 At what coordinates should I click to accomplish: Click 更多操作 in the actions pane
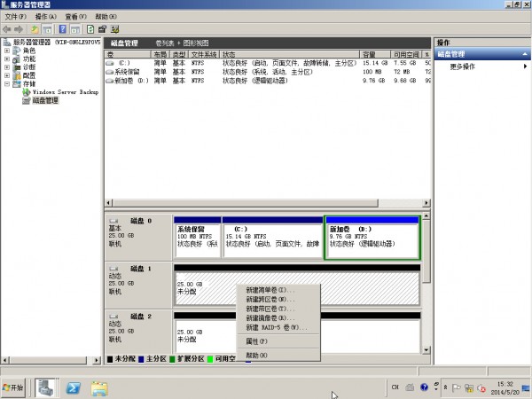[463, 66]
